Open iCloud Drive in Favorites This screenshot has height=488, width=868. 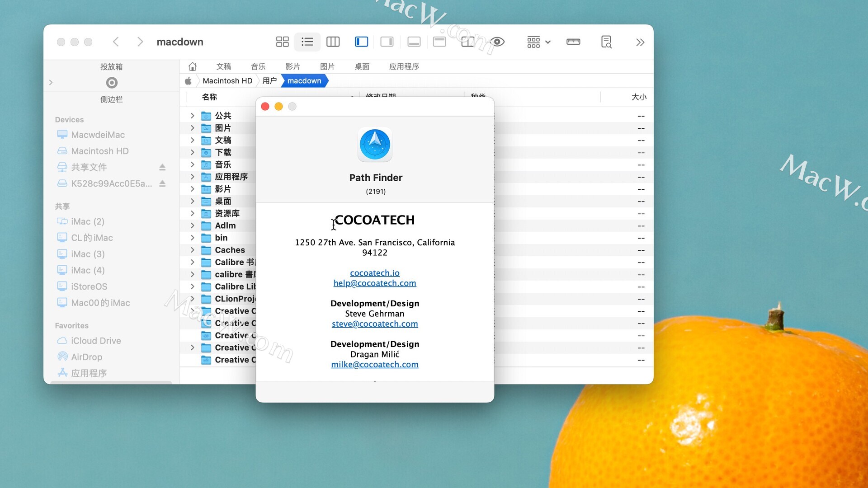[96, 341]
